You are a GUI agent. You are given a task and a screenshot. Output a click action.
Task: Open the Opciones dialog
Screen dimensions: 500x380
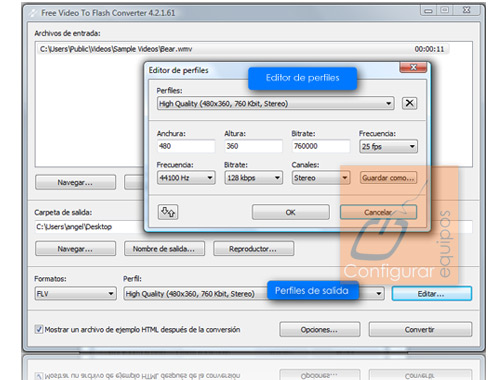320,329
